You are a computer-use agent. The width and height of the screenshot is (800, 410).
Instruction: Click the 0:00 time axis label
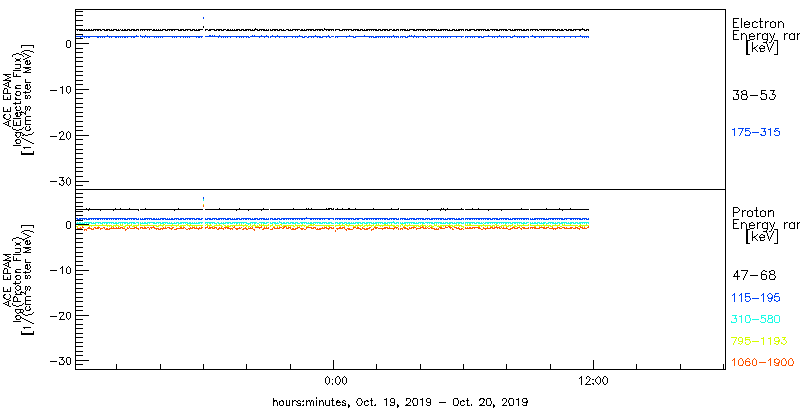[336, 380]
